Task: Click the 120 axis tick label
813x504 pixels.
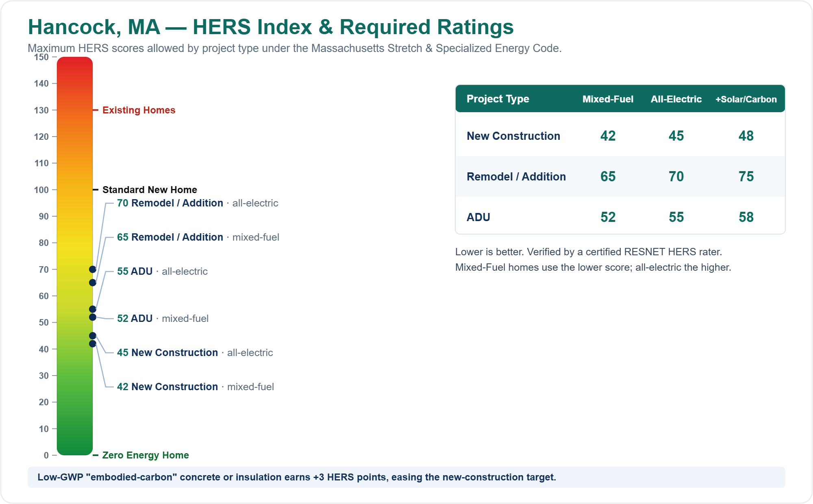Action: coord(41,137)
